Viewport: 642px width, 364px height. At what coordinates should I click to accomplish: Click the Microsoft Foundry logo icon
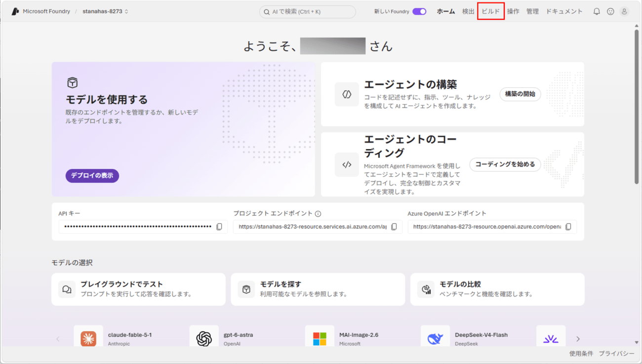click(x=15, y=11)
